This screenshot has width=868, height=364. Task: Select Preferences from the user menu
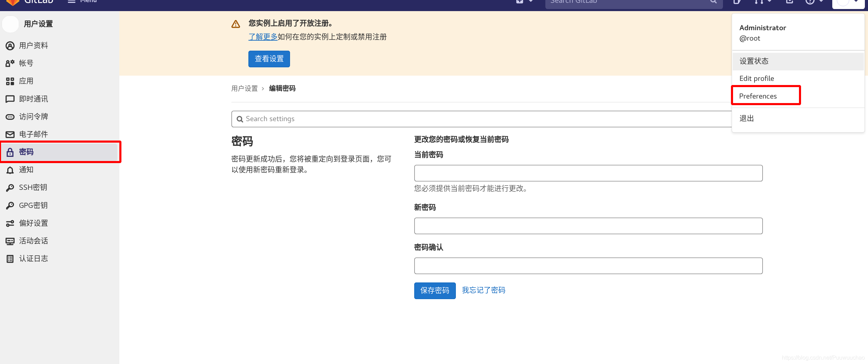point(758,96)
